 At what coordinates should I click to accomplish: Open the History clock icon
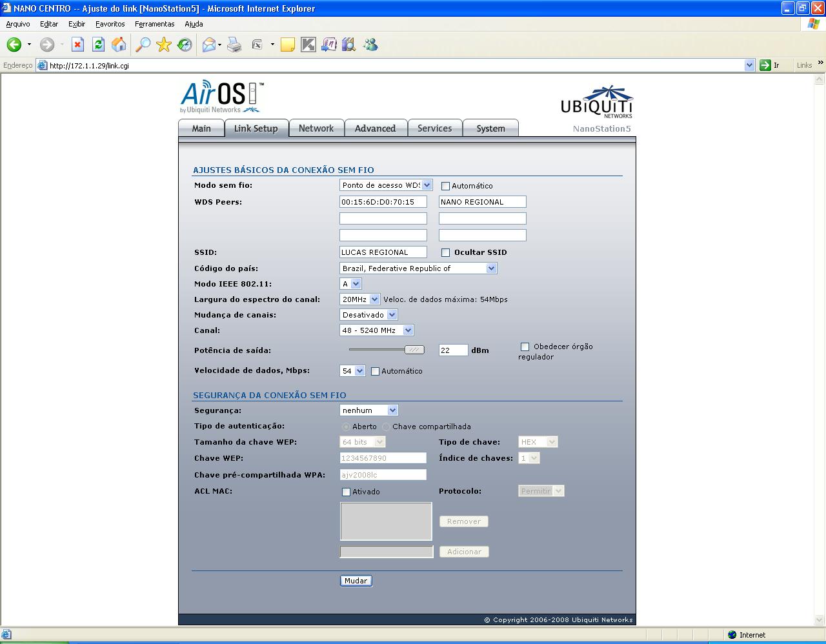[185, 45]
